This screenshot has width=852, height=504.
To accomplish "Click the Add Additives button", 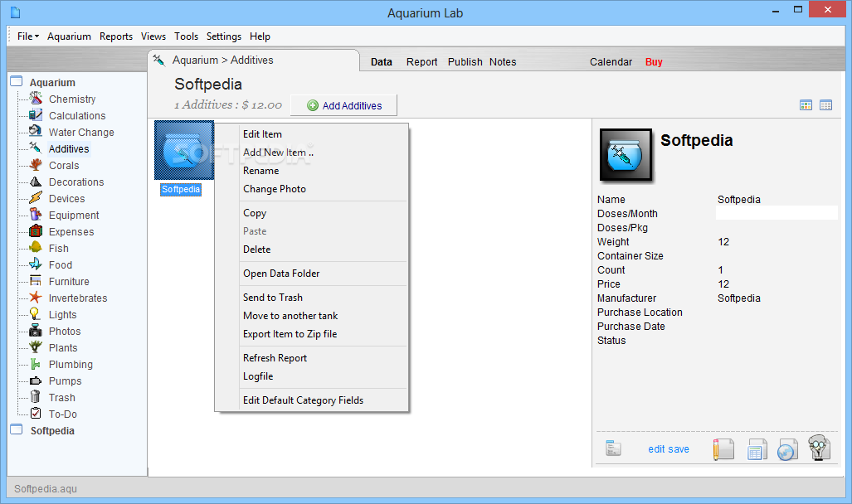I will (x=344, y=105).
